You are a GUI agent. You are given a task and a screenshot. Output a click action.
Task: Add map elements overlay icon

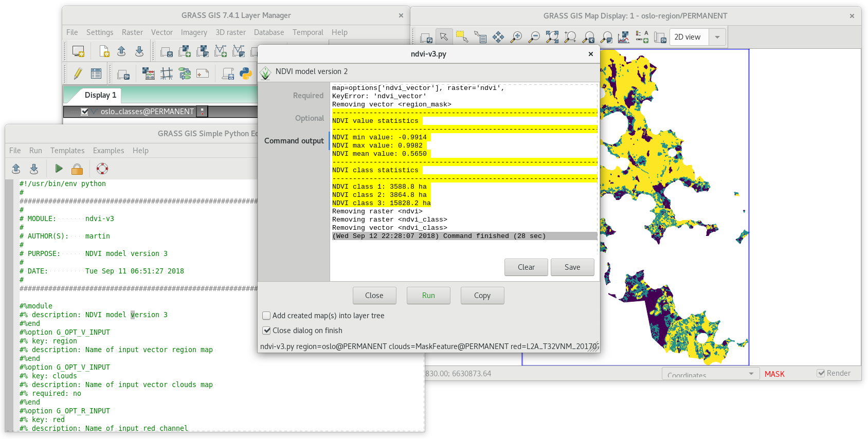(642, 36)
